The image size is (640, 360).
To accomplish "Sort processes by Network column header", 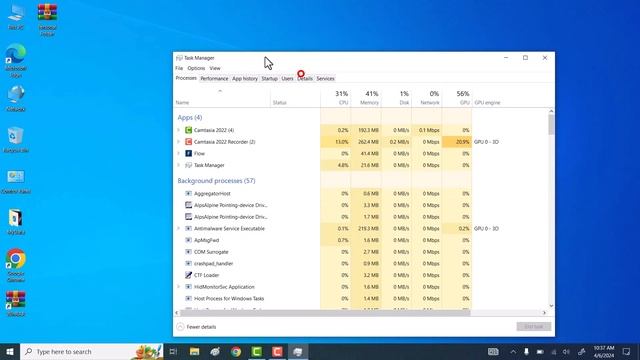I will tap(426, 98).
